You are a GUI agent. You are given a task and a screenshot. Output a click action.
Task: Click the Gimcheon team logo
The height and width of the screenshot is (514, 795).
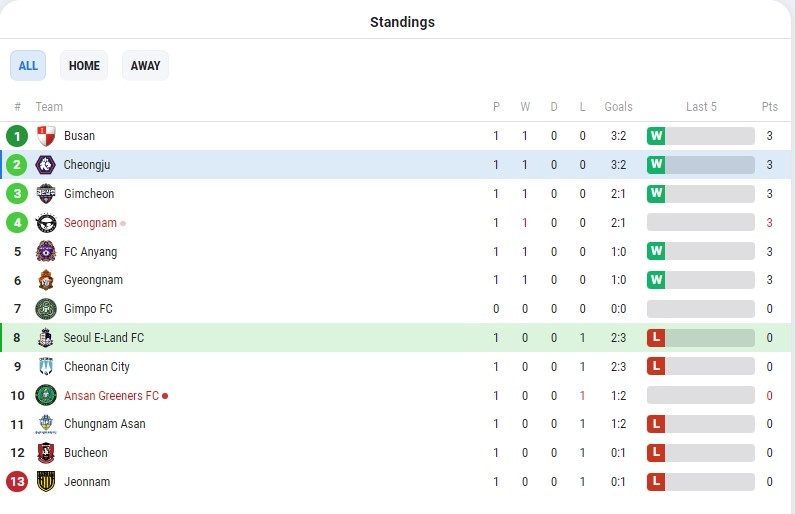(46, 194)
